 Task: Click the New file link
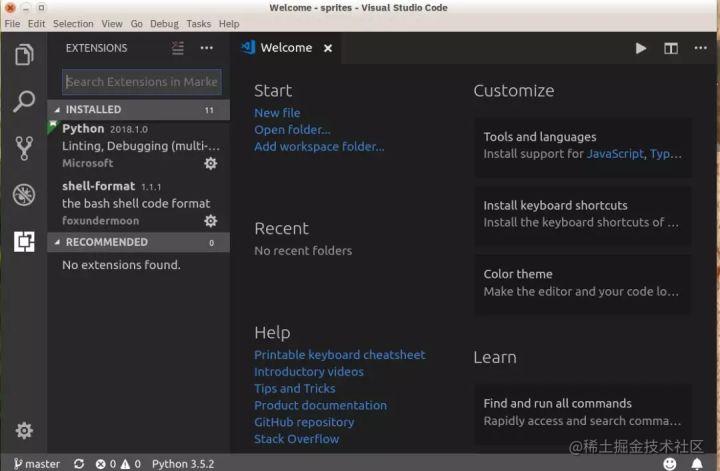coord(277,112)
